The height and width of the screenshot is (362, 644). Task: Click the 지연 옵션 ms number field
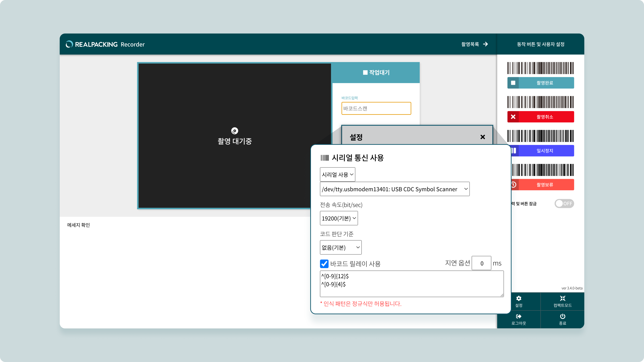(481, 263)
